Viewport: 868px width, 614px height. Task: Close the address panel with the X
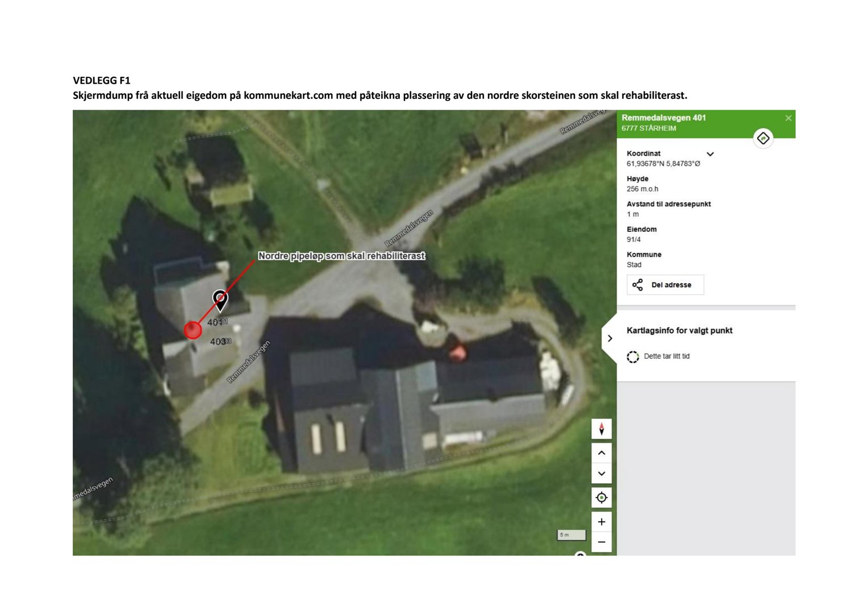(788, 118)
